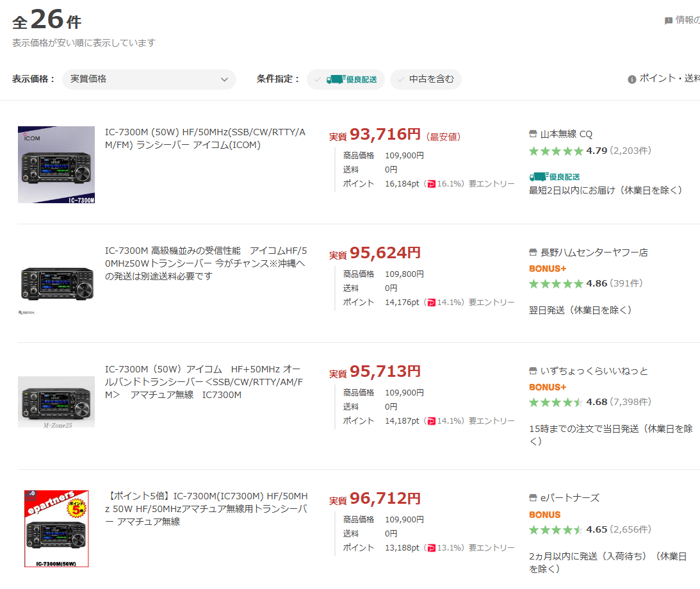This screenshot has height=589, width=700.
Task: Click the 実質 95,624円 price
Action: tap(375, 253)
